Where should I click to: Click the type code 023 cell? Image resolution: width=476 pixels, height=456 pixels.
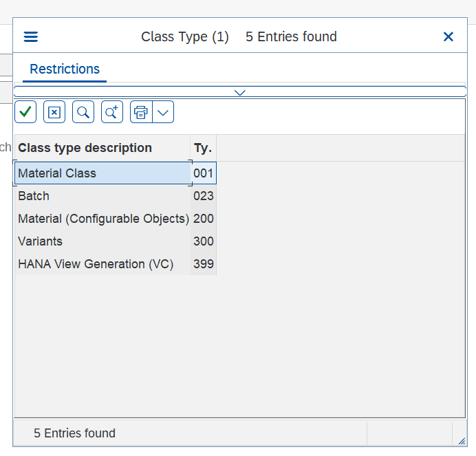point(204,196)
